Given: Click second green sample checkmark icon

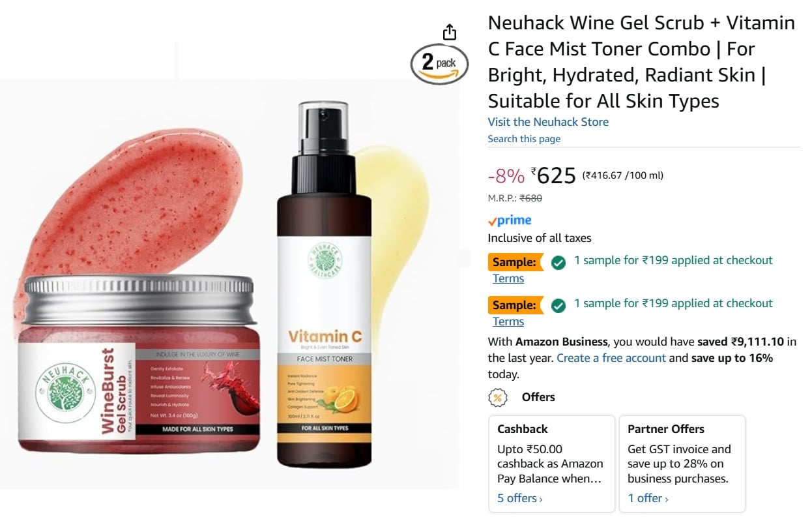Looking at the screenshot, I should [558, 305].
